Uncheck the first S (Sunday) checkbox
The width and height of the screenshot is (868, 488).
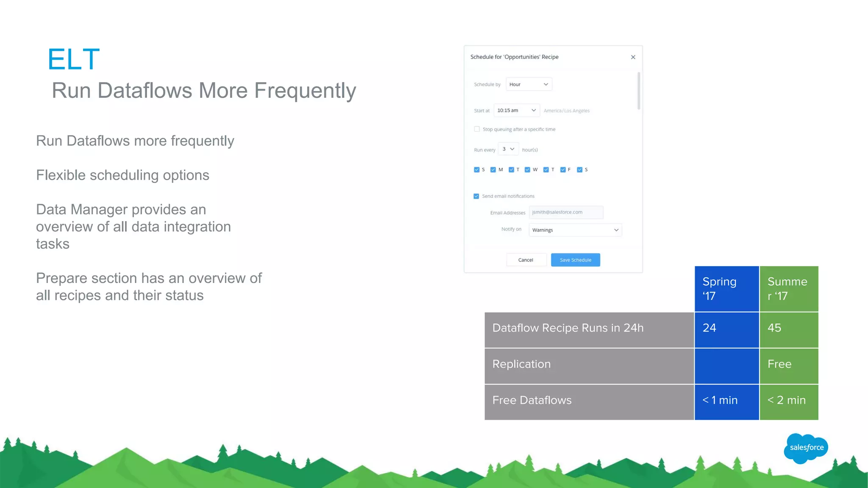(477, 169)
